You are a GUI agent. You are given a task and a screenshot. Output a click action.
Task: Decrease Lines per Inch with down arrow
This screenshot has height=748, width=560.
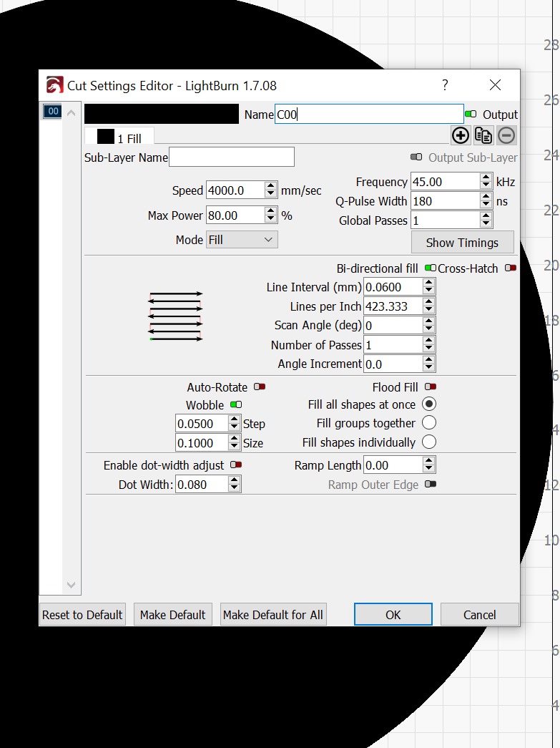click(x=428, y=311)
